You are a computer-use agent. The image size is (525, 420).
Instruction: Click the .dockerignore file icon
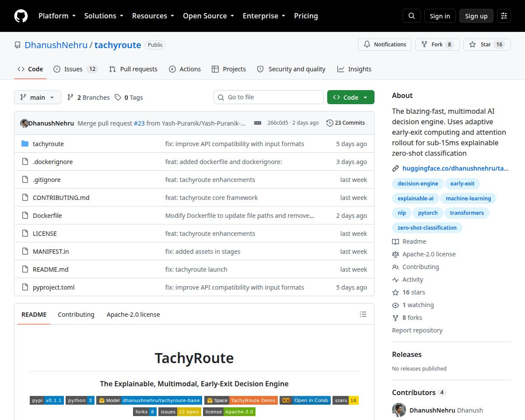[25, 162]
